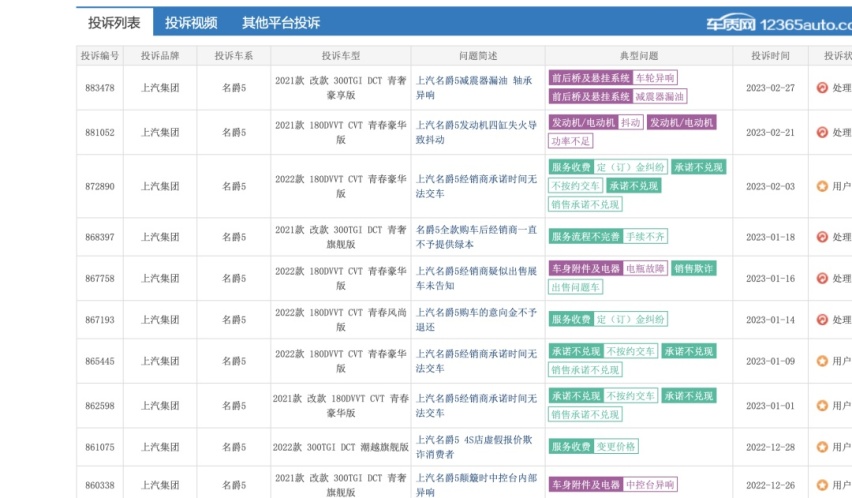Click status icon for complaint 883478

[x=822, y=87]
